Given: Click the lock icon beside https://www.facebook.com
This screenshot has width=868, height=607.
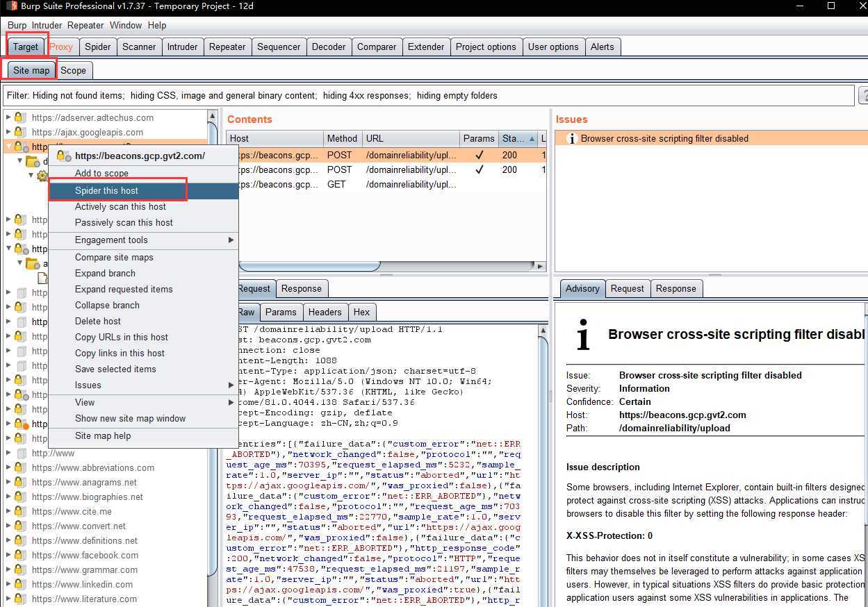Looking at the screenshot, I should coord(20,555).
